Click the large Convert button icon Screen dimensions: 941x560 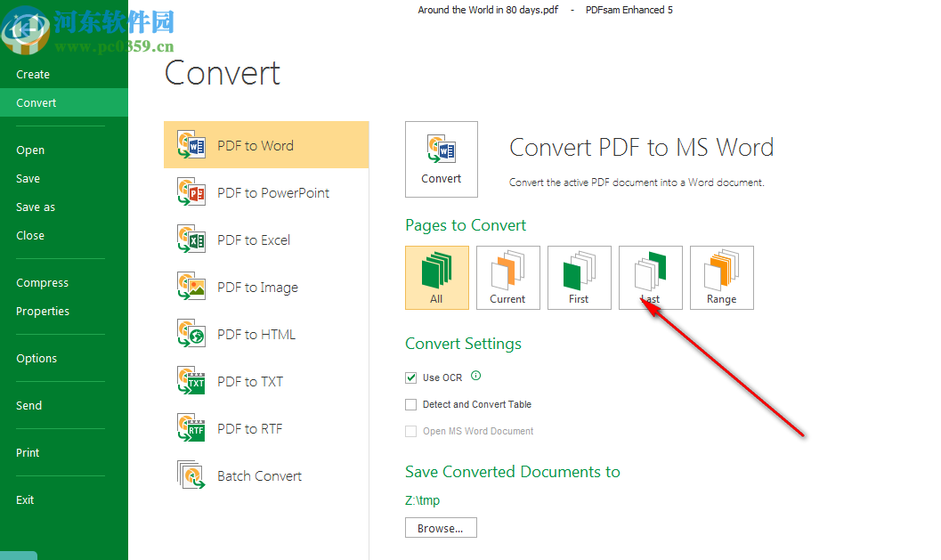[x=441, y=159]
